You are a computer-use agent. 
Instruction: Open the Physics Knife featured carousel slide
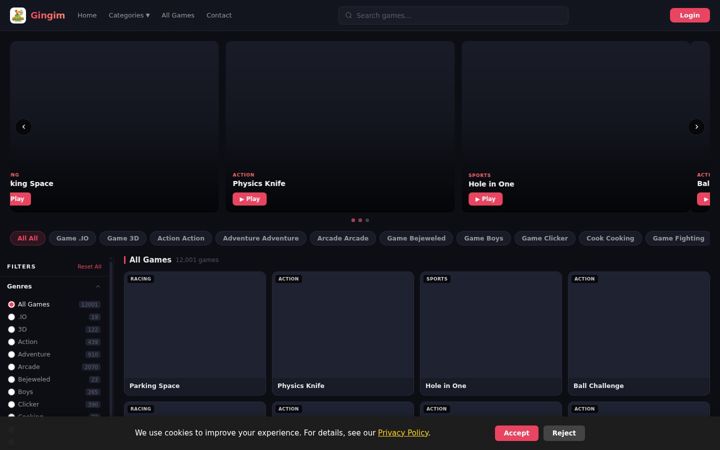coord(340,126)
